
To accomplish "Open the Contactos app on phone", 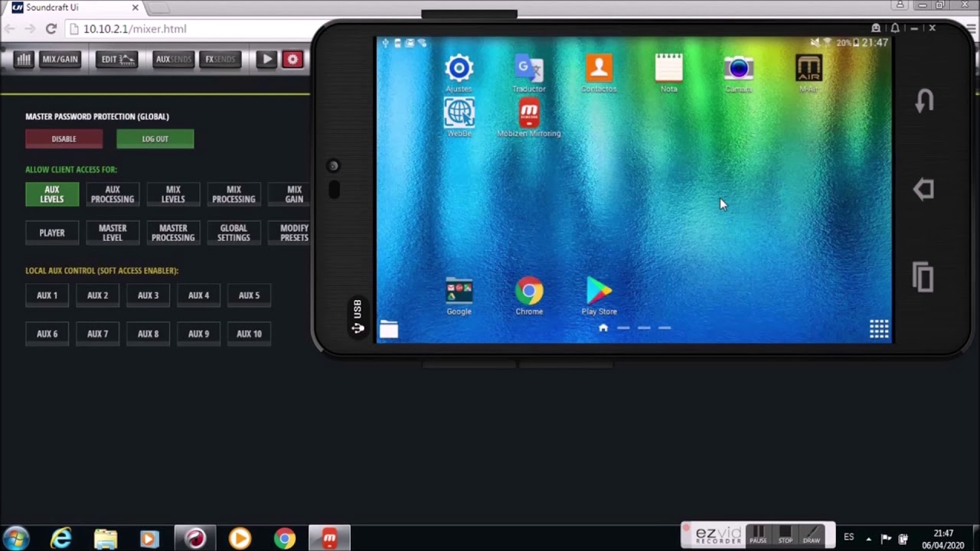I will tap(599, 73).
